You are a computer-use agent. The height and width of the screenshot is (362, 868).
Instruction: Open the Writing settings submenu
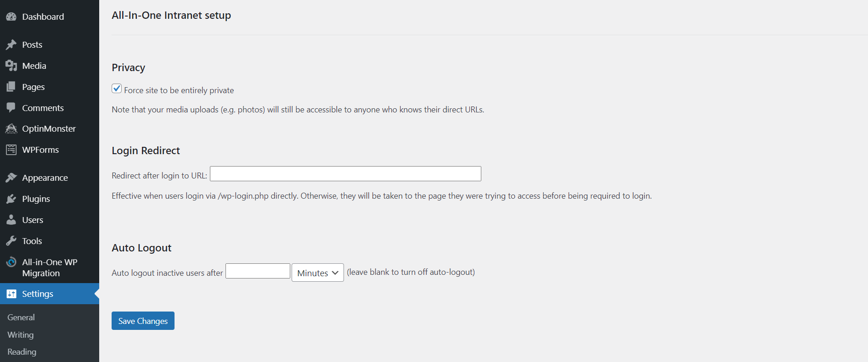click(x=21, y=335)
